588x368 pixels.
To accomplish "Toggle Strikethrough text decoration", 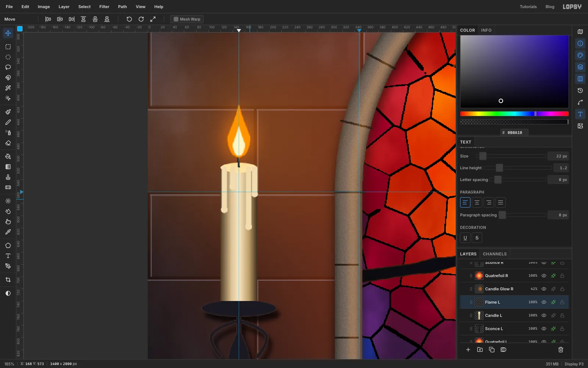I will pos(477,238).
